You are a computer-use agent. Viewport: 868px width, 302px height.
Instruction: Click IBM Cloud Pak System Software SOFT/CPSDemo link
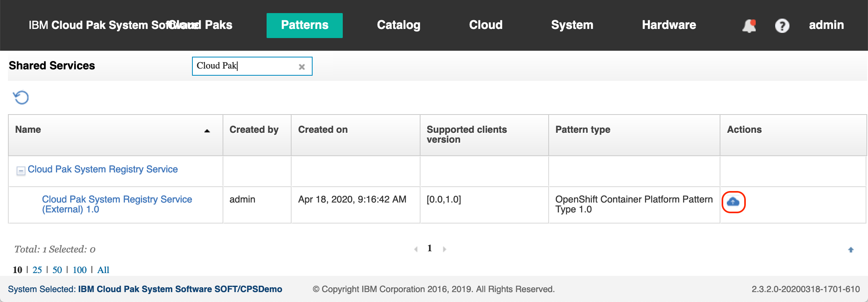pyautogui.click(x=180, y=289)
